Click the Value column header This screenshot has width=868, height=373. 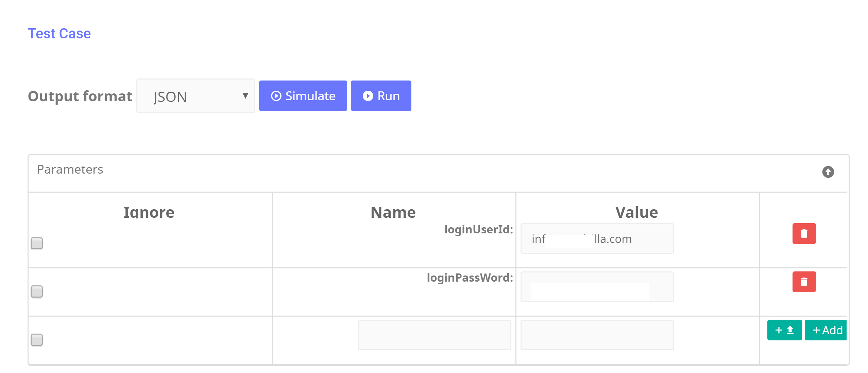636,212
